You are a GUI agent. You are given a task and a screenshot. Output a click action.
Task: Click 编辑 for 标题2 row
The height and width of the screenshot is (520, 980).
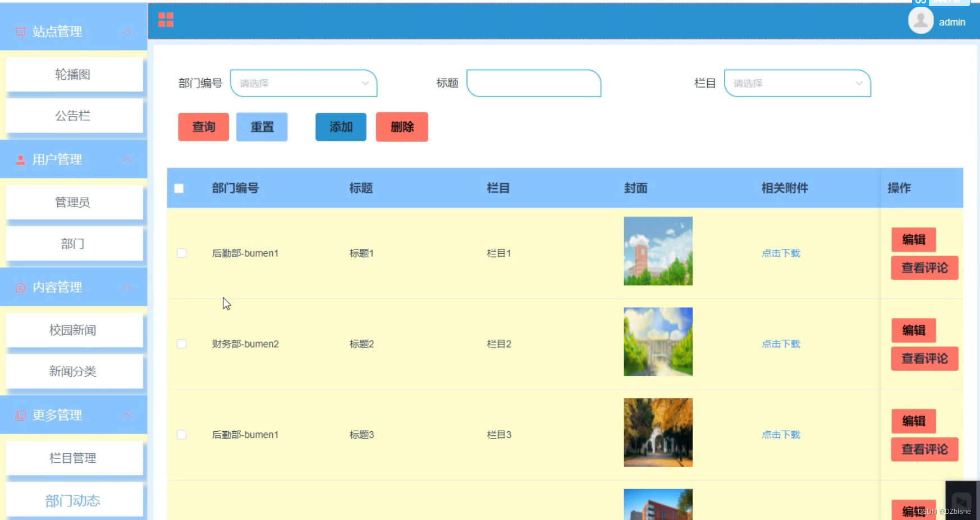click(914, 330)
